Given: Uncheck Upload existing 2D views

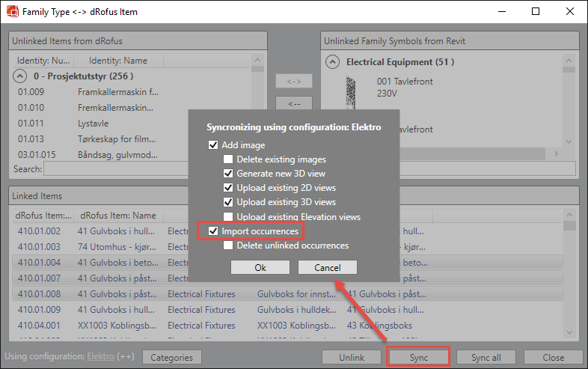Looking at the screenshot, I should [228, 188].
